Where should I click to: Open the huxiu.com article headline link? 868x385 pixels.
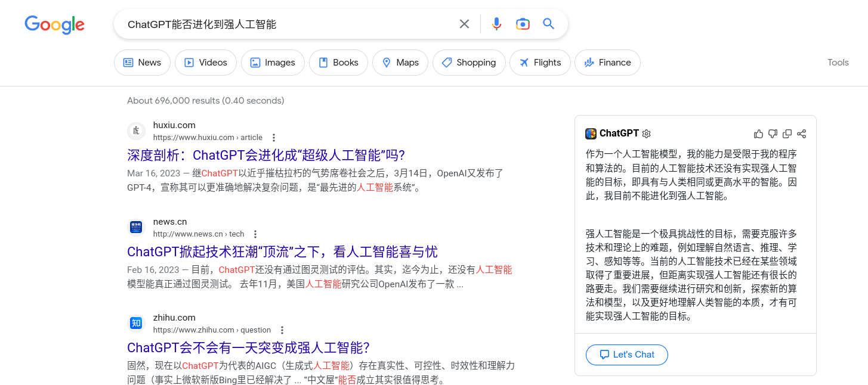(x=266, y=156)
